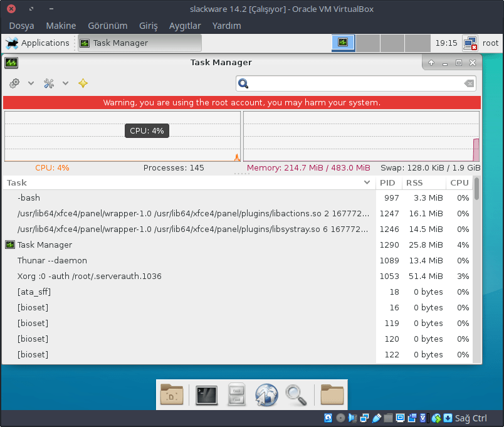Click VirtualBox hard disk activity indicator
The width and height of the screenshot is (504, 427).
(x=328, y=418)
